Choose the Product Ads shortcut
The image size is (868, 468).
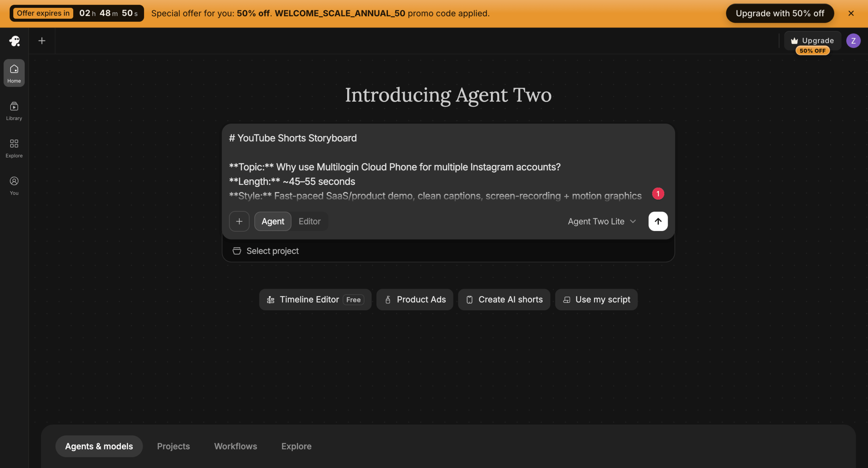[415, 299]
